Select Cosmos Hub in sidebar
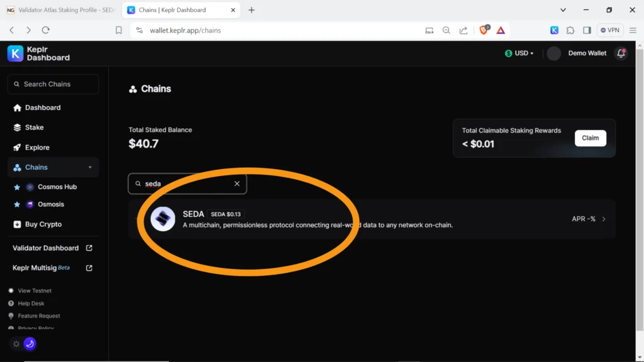 [x=57, y=187]
